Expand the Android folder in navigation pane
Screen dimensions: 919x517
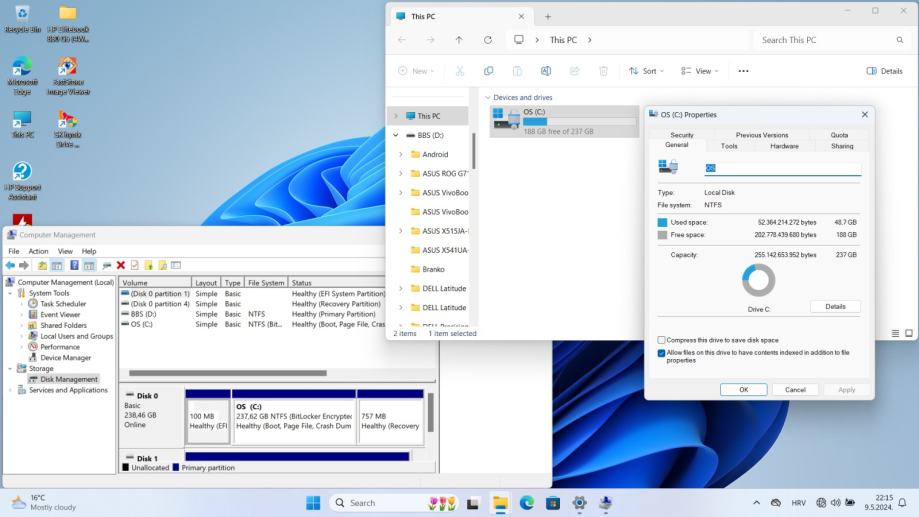(x=401, y=154)
